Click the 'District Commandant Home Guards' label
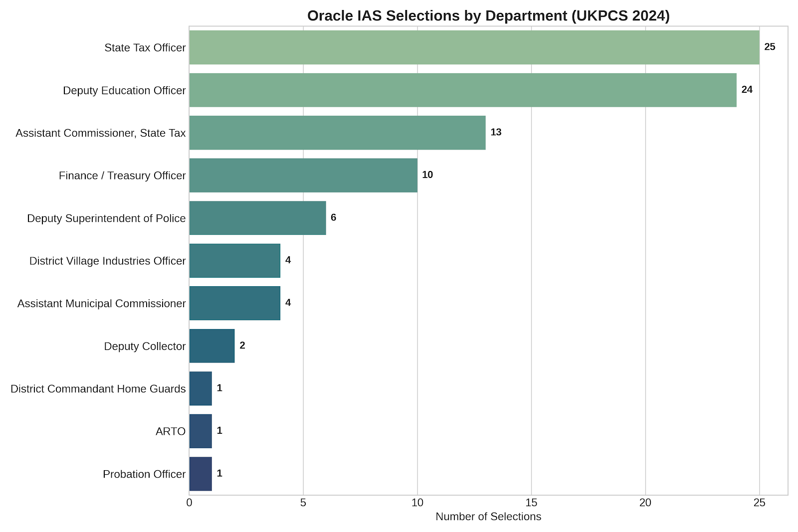The height and width of the screenshot is (532, 798). pyautogui.click(x=98, y=389)
